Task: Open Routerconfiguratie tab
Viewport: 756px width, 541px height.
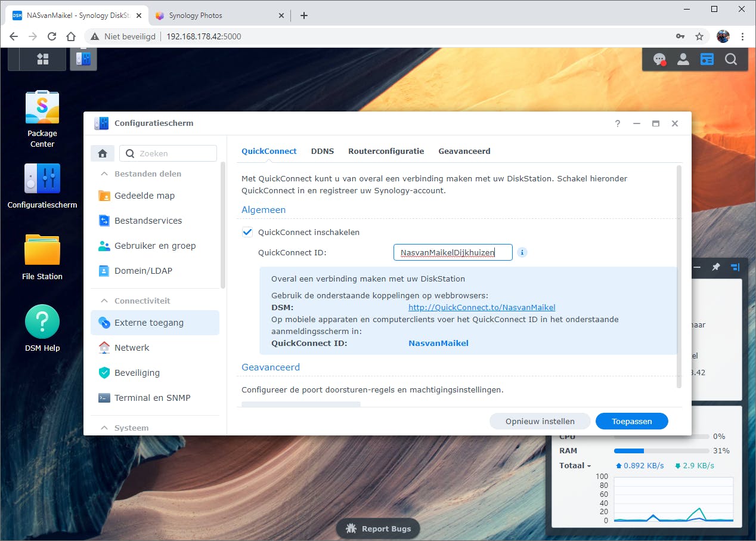Action: (x=386, y=151)
